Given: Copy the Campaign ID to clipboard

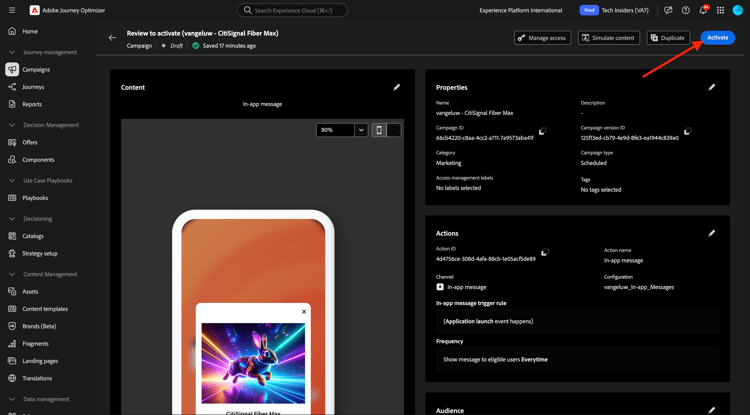Looking at the screenshot, I should (x=543, y=132).
